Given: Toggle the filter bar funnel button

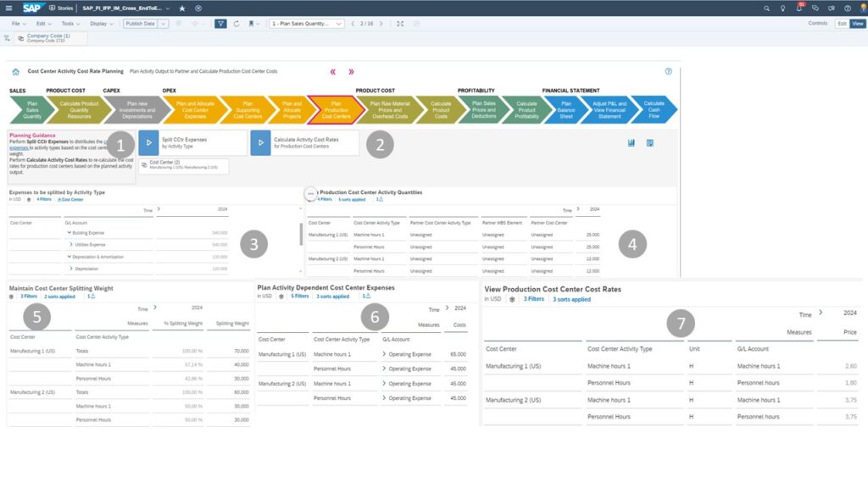Looking at the screenshot, I should coord(220,24).
